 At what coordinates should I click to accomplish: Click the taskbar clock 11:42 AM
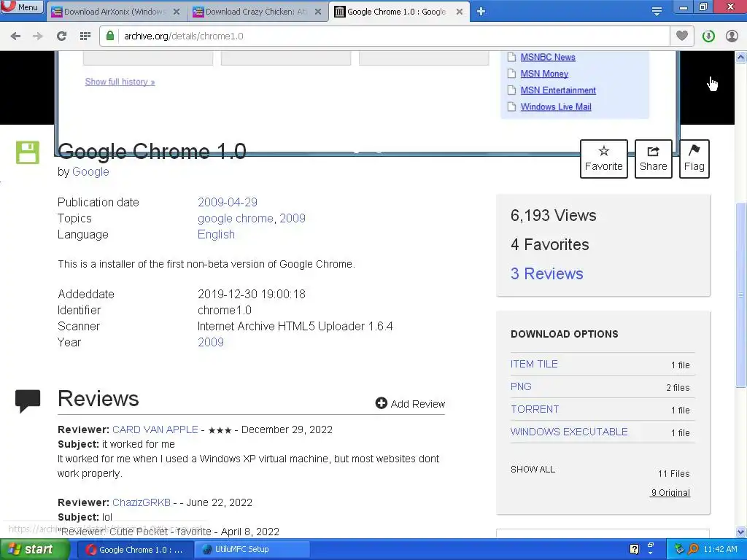click(720, 549)
